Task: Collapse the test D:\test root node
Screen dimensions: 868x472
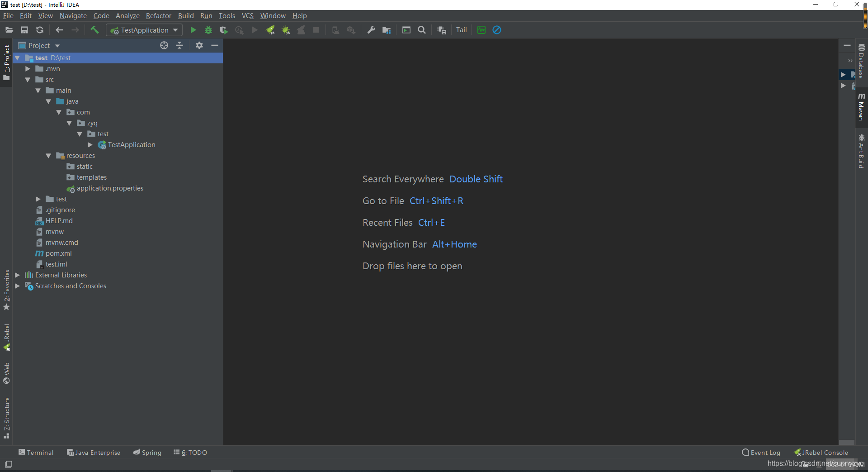Action: 17,58
